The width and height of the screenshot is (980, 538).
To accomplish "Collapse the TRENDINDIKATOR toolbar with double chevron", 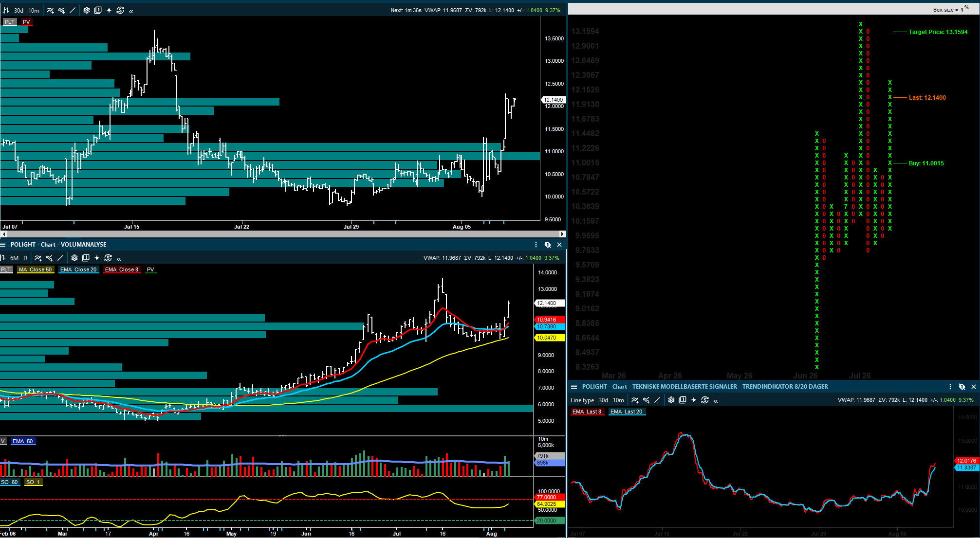I will coord(716,400).
